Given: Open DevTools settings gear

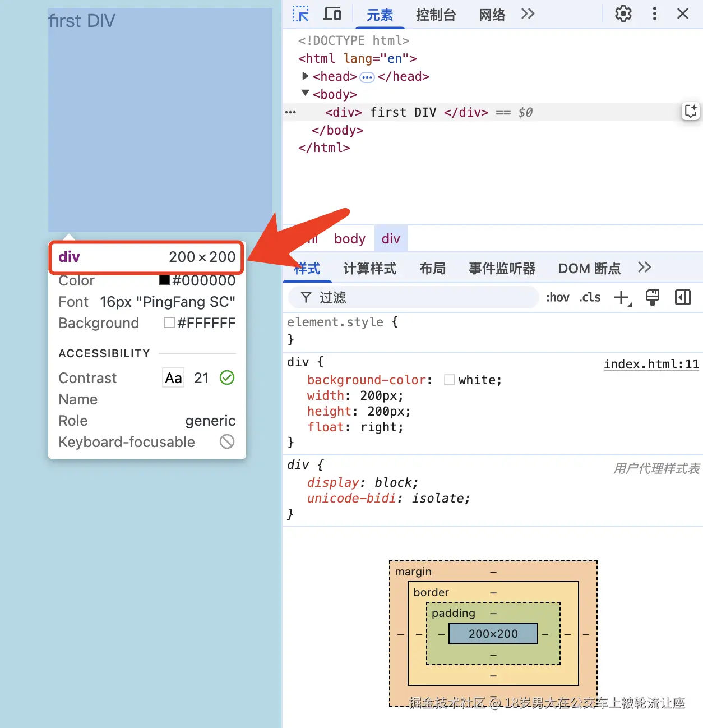Looking at the screenshot, I should (x=623, y=13).
